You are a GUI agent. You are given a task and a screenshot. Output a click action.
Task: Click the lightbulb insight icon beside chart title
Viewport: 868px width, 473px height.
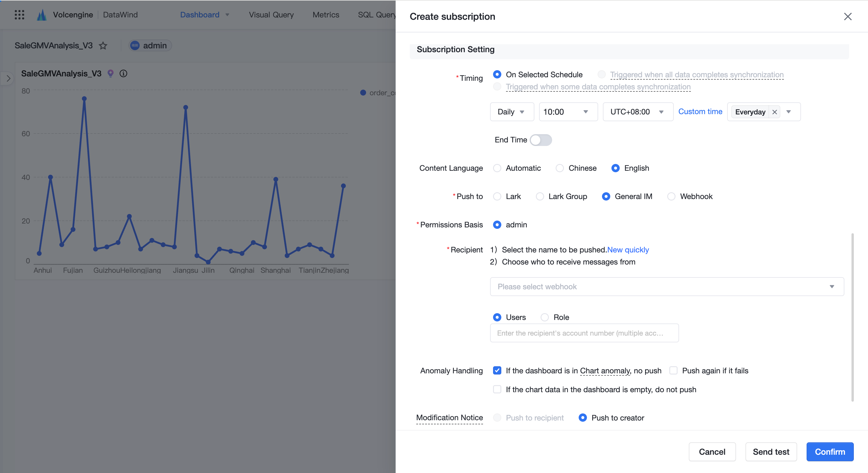[110, 73]
